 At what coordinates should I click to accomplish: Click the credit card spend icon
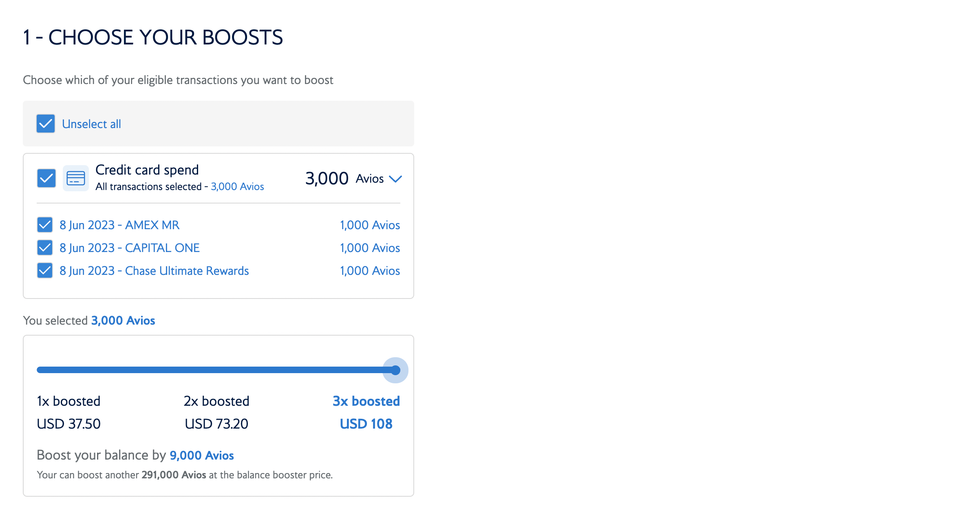click(x=76, y=178)
